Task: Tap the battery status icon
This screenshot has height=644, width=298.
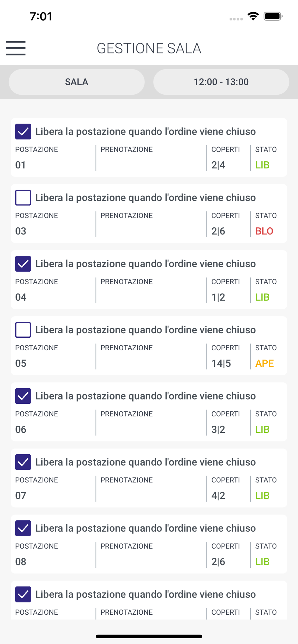Action: coord(273,16)
